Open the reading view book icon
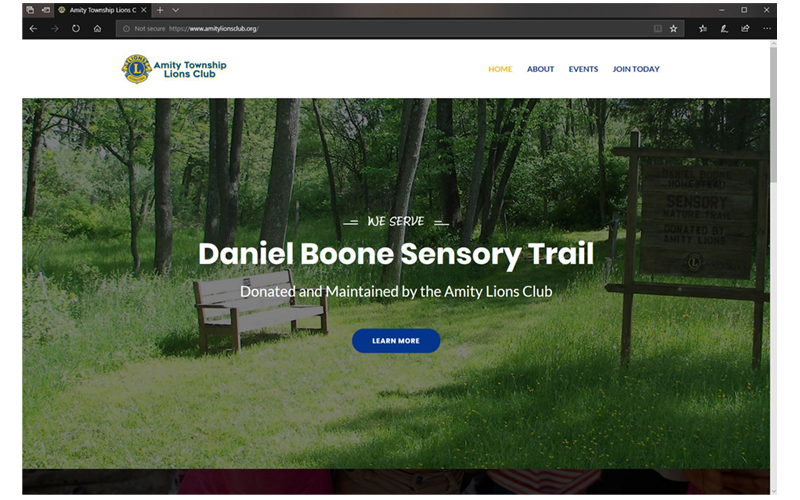This screenshot has height=500, width=800. click(658, 29)
